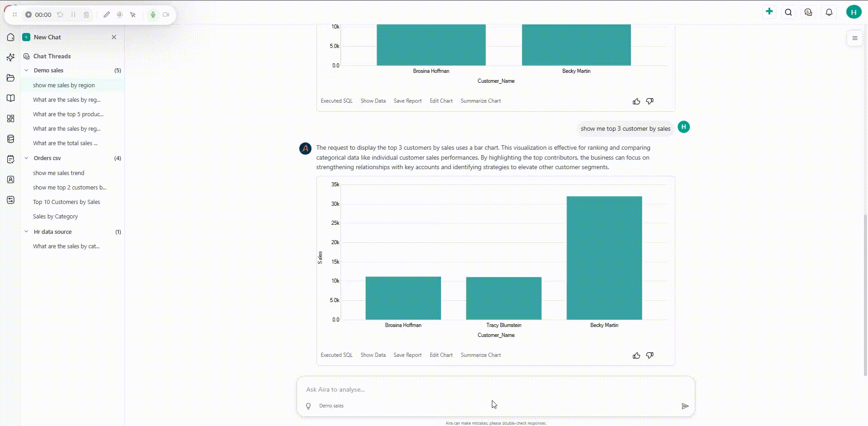
Task: Click Executed SQL under the bottom chart
Action: (336, 355)
